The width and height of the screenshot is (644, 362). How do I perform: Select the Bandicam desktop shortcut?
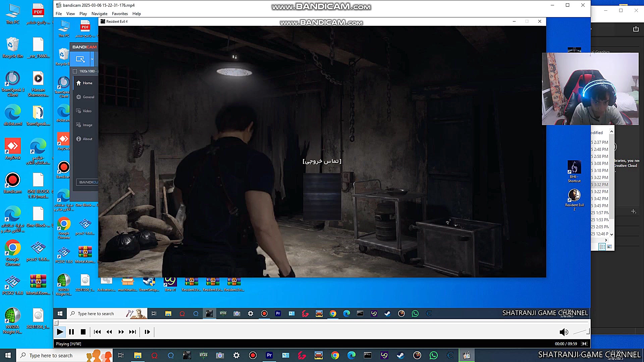tap(13, 183)
